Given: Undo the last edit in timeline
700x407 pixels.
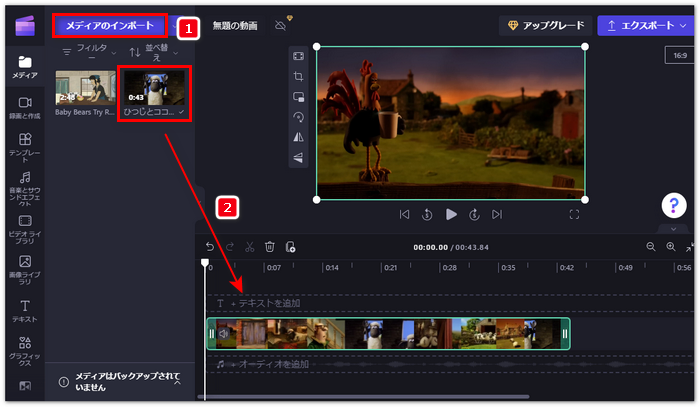Looking at the screenshot, I should point(210,247).
